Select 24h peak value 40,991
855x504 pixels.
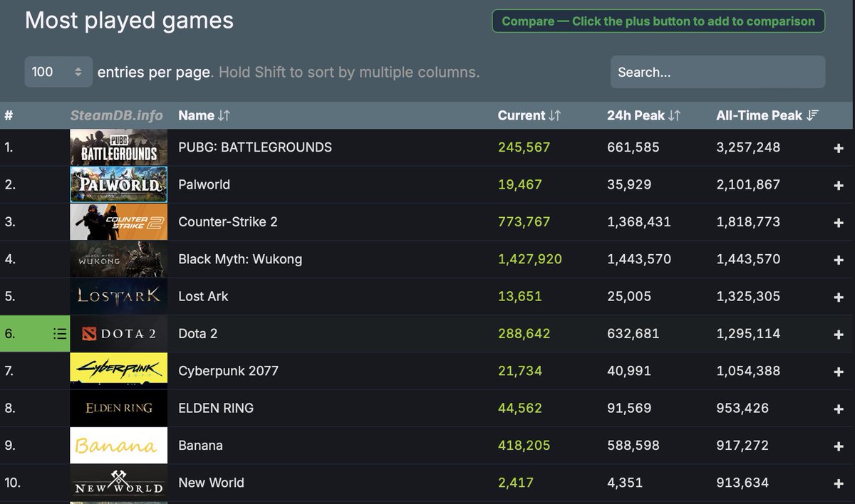(629, 371)
